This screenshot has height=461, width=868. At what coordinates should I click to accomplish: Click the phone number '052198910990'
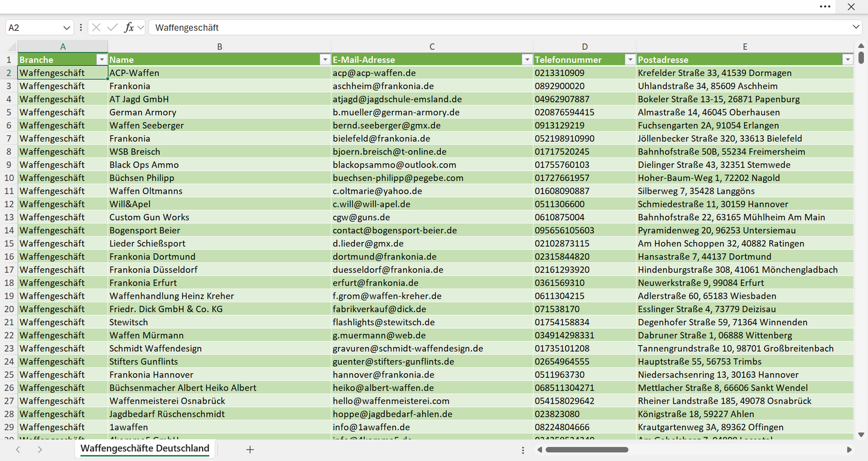565,138
